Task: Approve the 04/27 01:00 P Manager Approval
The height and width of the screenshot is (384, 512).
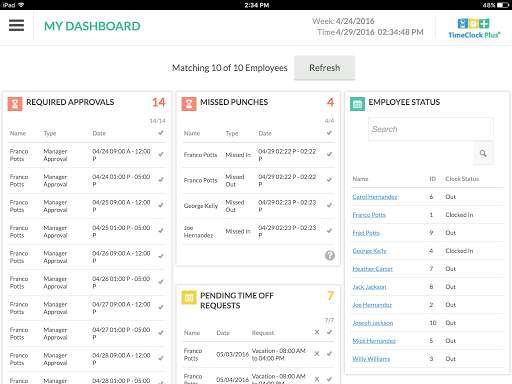Action: tap(161, 333)
